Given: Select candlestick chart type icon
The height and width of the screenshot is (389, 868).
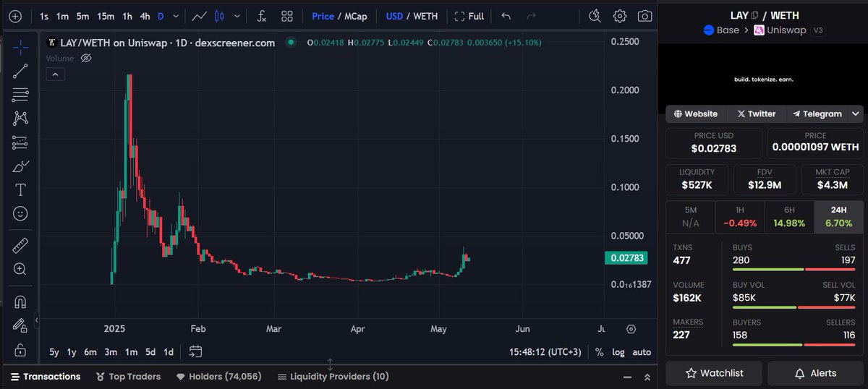Looking at the screenshot, I should (x=221, y=16).
